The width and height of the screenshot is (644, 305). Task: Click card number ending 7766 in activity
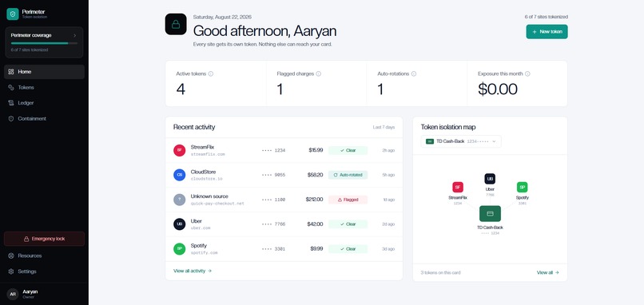coord(273,224)
